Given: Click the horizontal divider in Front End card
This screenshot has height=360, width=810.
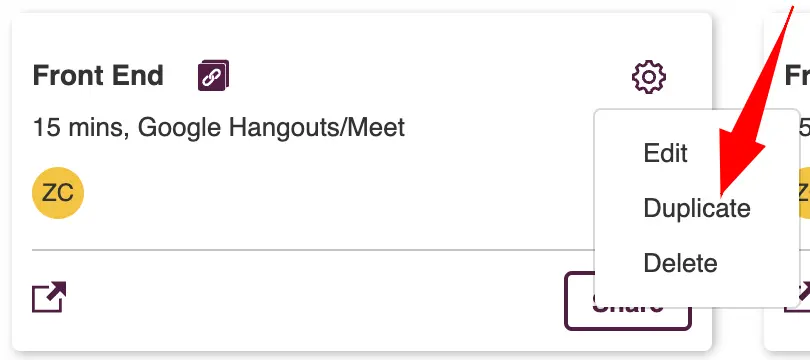Looking at the screenshot, I should [x=313, y=250].
